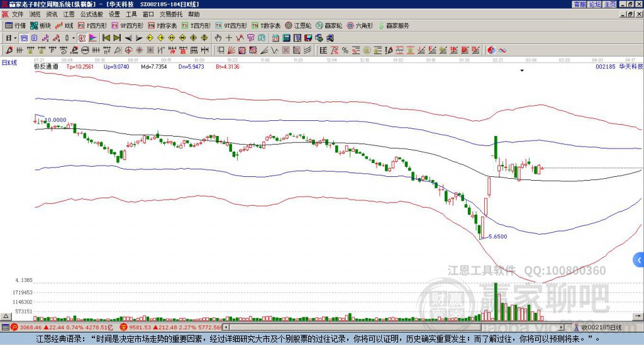Select the crosshair cursor tool
The width and height of the screenshot is (644, 345).
pos(229,38)
